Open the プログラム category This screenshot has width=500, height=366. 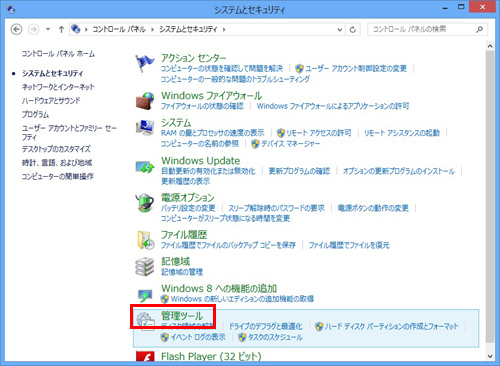pyautogui.click(x=35, y=114)
